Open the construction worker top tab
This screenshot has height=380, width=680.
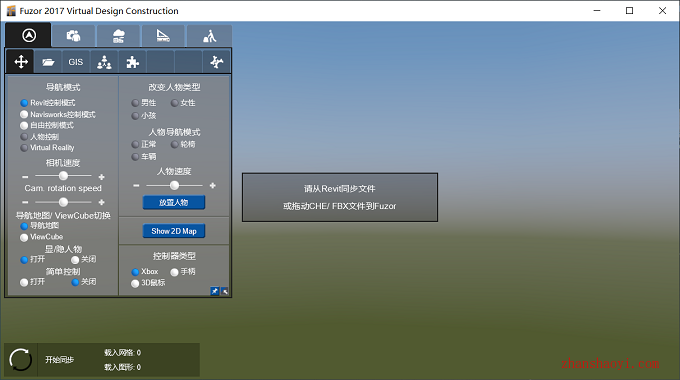click(209, 36)
